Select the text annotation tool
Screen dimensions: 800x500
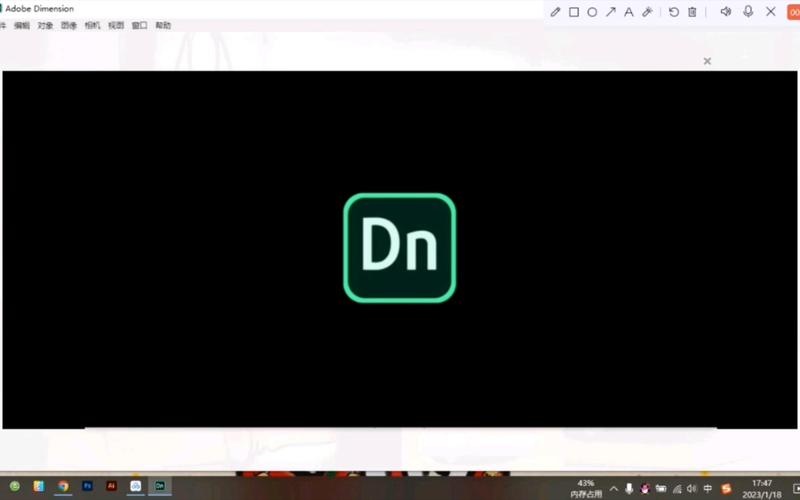pyautogui.click(x=629, y=12)
